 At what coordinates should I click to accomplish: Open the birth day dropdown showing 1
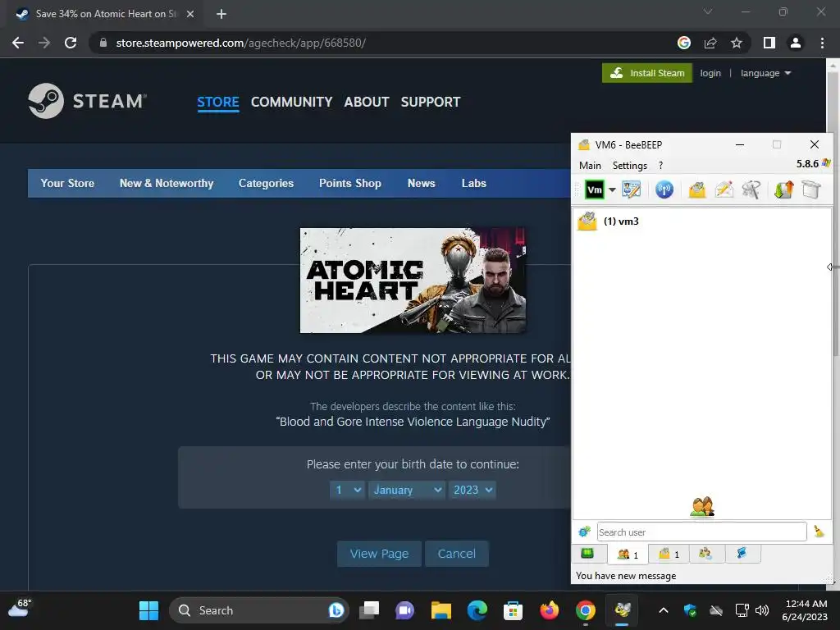[347, 490]
